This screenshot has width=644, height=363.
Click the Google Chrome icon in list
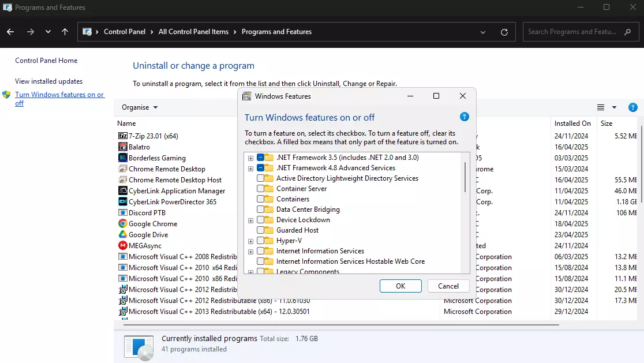point(122,224)
